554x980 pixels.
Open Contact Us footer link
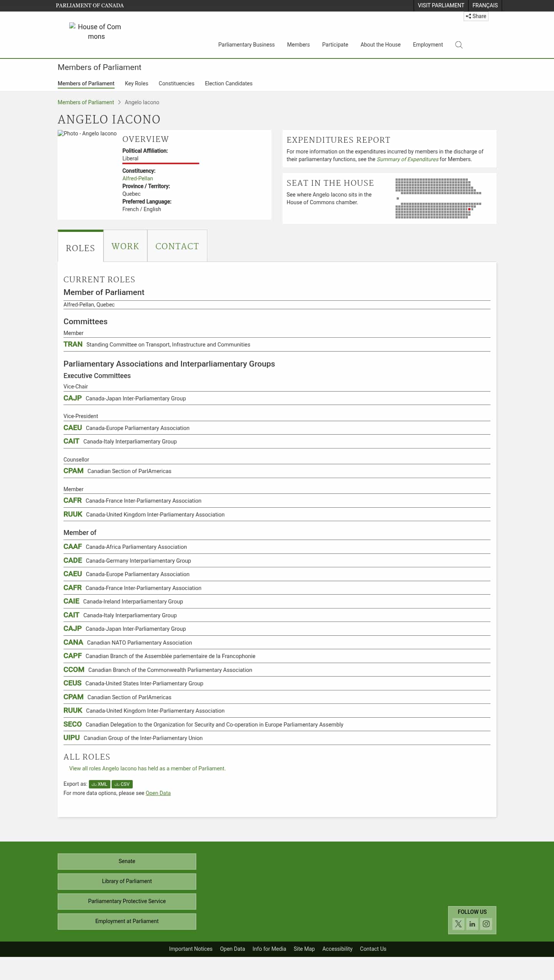(x=373, y=949)
